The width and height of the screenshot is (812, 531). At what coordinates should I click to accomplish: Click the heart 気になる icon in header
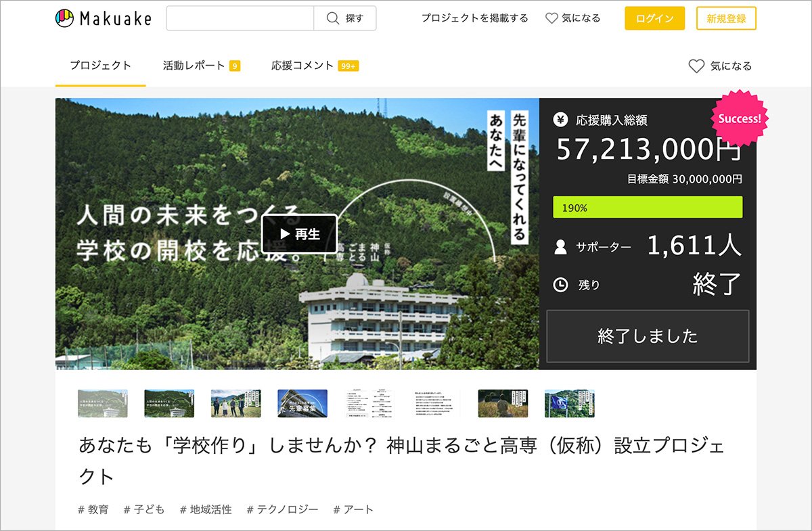coord(552,18)
